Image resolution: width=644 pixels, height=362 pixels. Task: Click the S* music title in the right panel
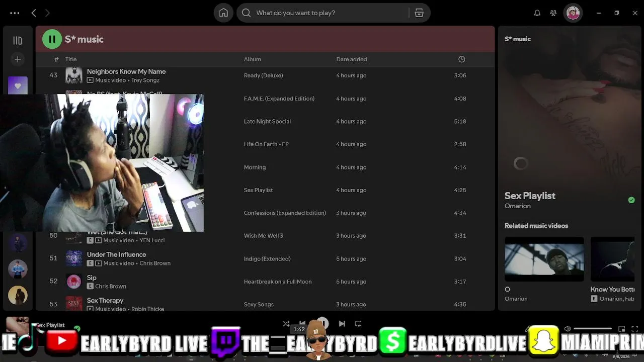click(x=518, y=39)
